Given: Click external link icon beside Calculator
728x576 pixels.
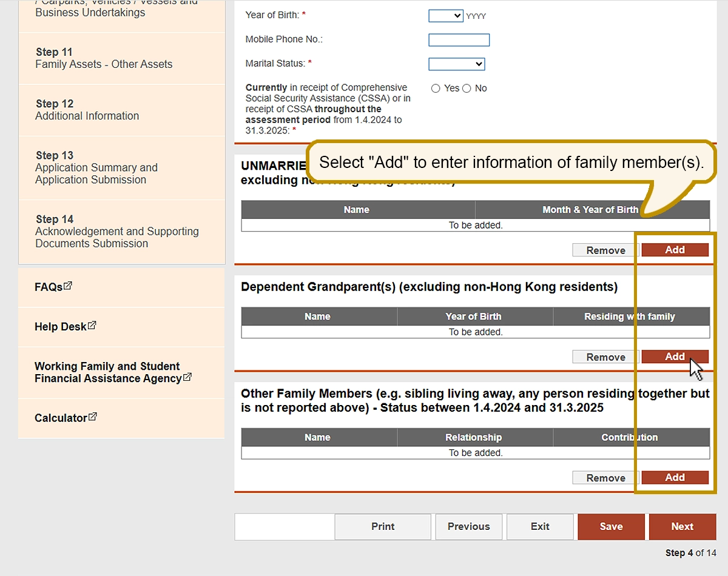Looking at the screenshot, I should [x=92, y=417].
